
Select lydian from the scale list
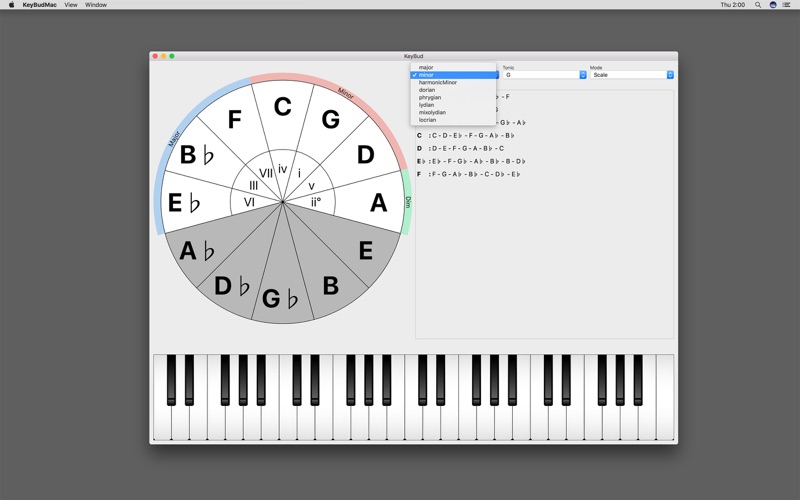coord(453,105)
